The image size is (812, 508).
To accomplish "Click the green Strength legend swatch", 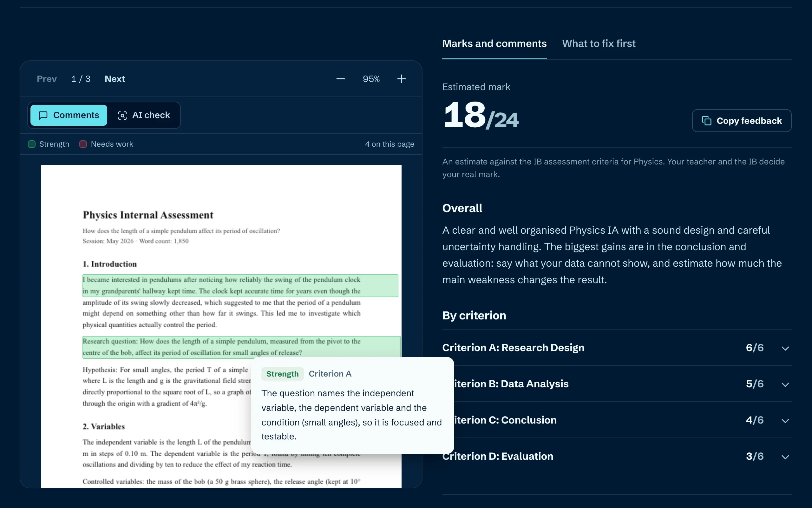I will (x=32, y=144).
